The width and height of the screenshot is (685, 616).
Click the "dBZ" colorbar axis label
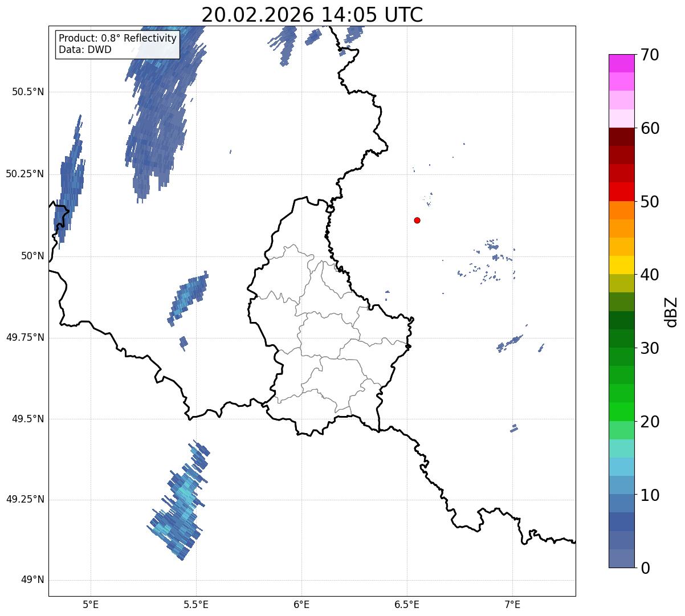tap(671, 311)
